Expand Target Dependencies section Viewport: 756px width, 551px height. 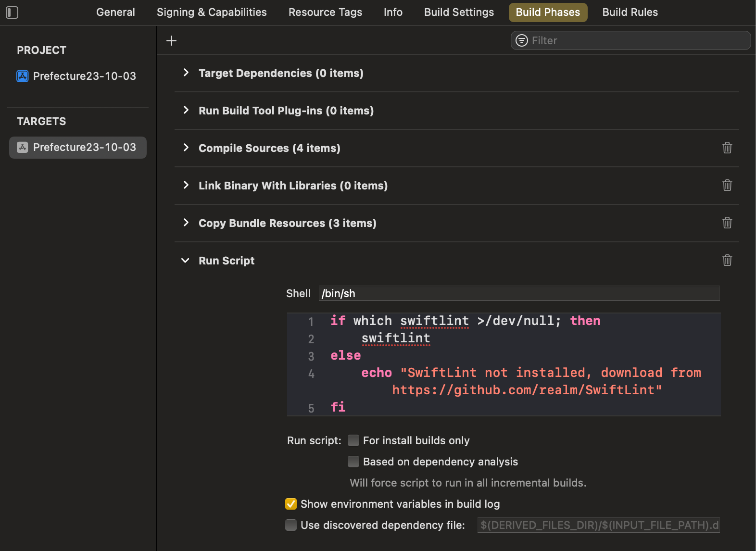point(186,73)
